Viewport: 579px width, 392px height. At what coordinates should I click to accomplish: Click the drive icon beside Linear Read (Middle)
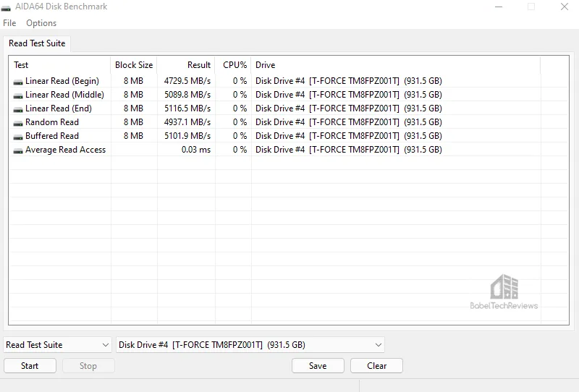(x=17, y=95)
